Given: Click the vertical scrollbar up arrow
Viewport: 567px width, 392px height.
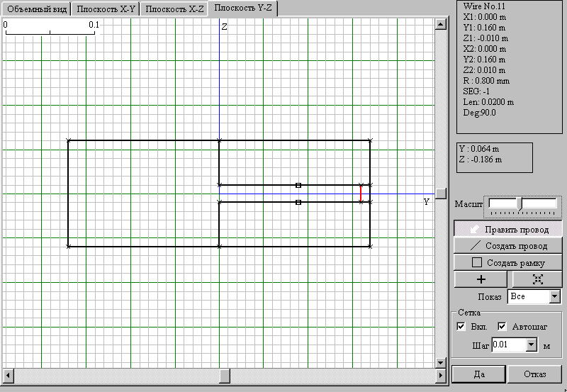Looking at the screenshot, I should coord(440,24).
